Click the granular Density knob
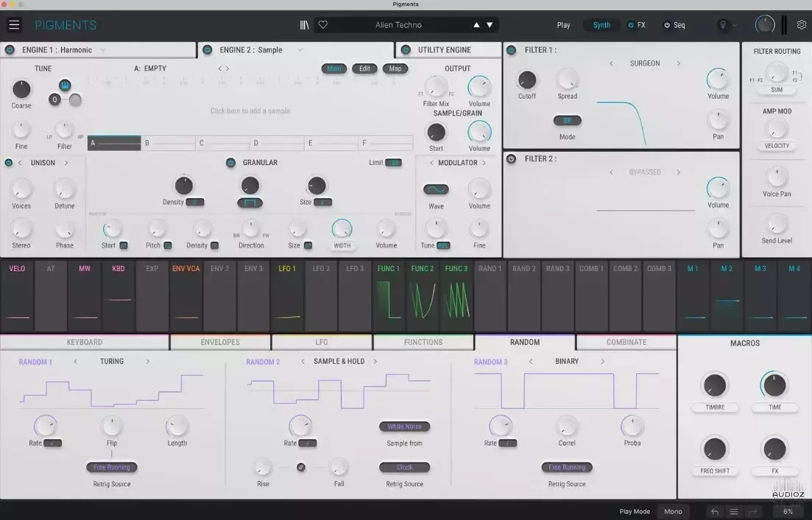This screenshot has height=520, width=812. (184, 186)
